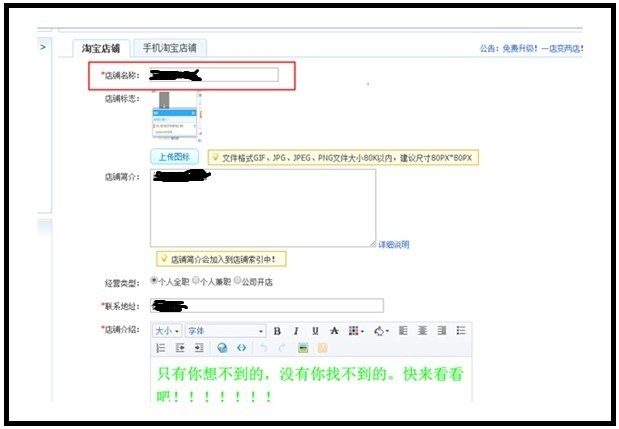619x429 pixels.
Task: Click the green introduction text in editor
Action: (310, 384)
